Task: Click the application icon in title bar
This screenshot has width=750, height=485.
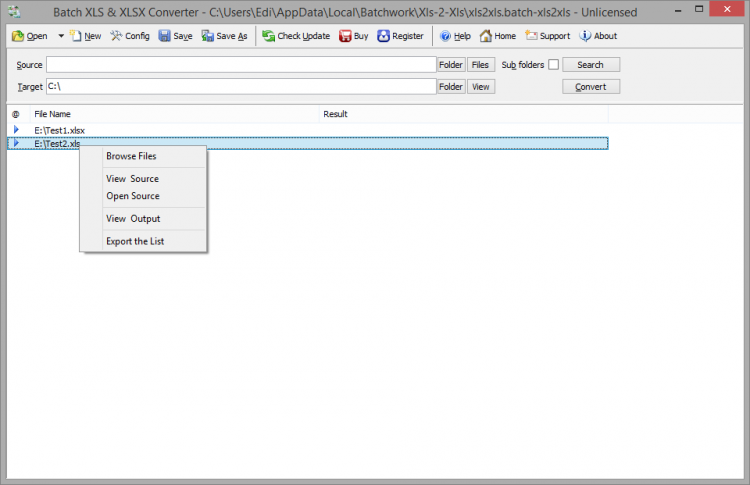Action: click(x=15, y=12)
